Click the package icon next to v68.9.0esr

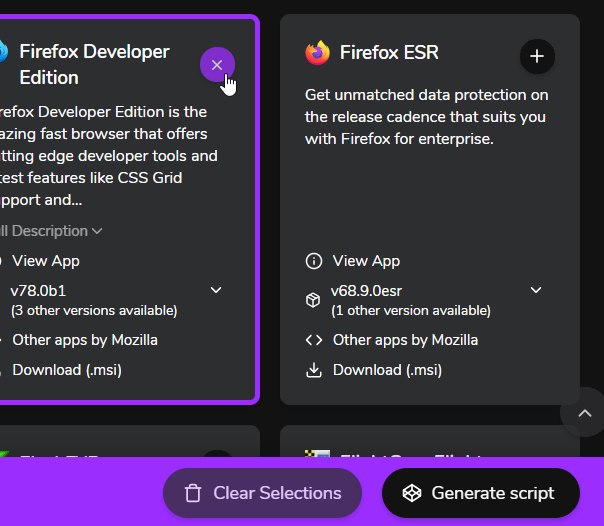(x=313, y=300)
